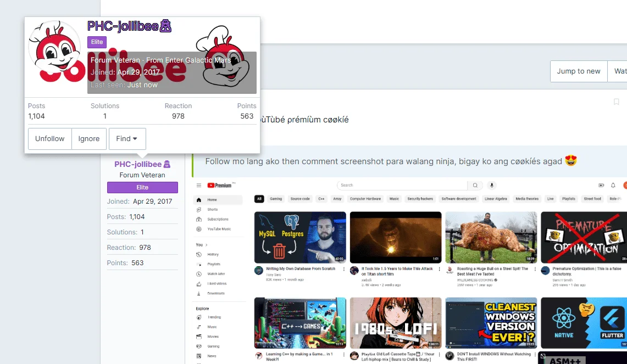627x364 pixels.
Task: Select the Music filter chip
Action: point(394,199)
